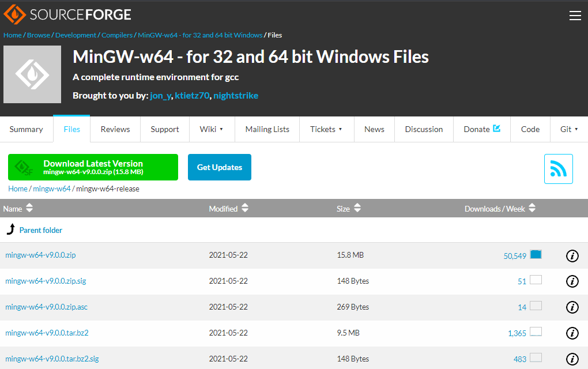
Task: Open mingw-w64-v9.0.0.tar.bz2.sig file link
Action: (52, 359)
